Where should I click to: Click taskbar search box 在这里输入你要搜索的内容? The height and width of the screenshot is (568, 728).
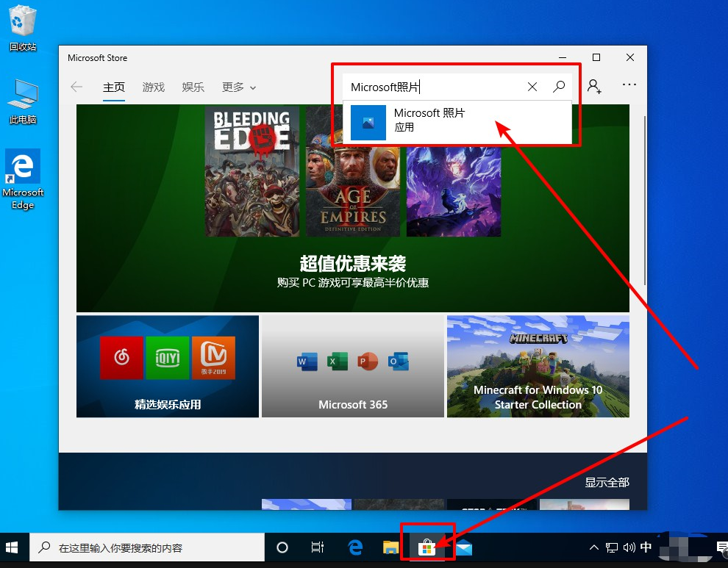(147, 548)
